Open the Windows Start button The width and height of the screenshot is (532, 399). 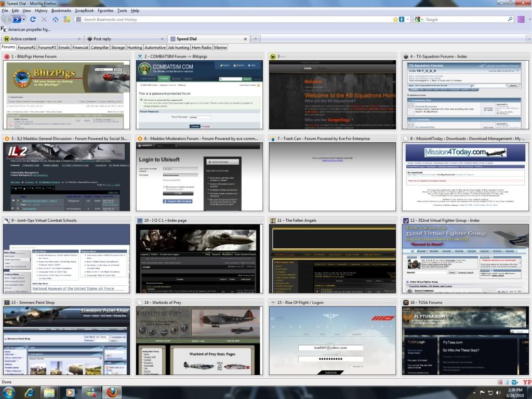click(9, 392)
